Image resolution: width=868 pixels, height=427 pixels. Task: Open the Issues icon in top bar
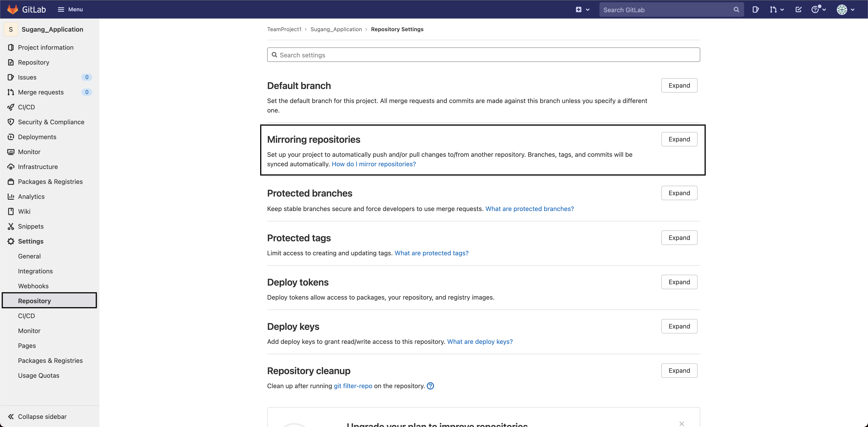click(x=755, y=9)
